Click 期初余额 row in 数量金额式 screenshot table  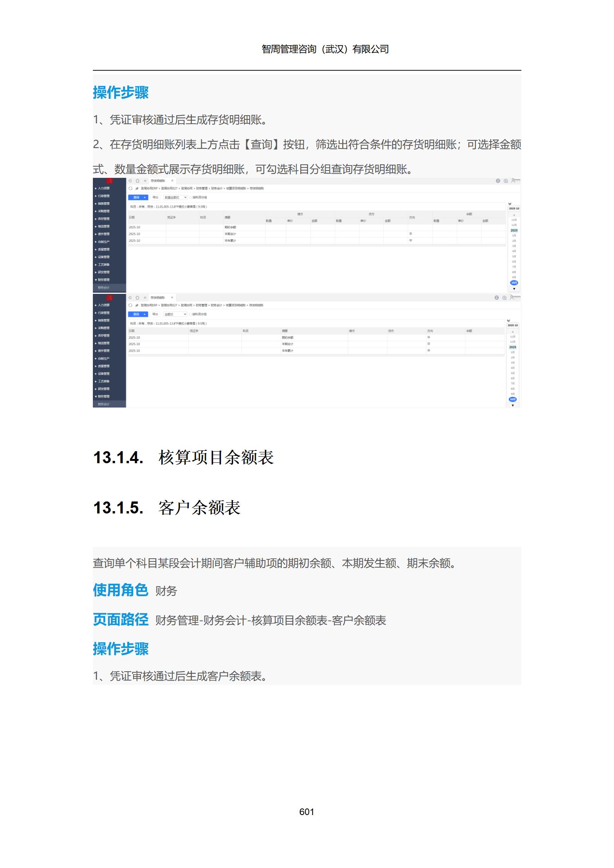317,227
